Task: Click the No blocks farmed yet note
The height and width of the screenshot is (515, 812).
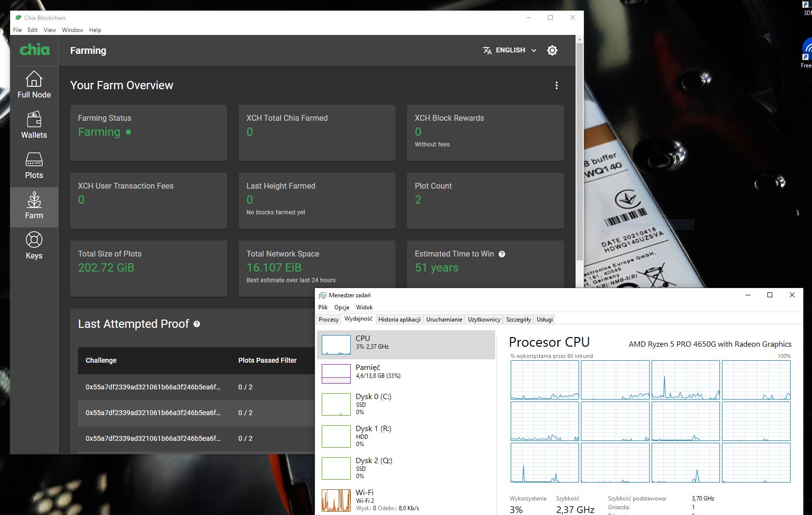Action: pos(276,212)
